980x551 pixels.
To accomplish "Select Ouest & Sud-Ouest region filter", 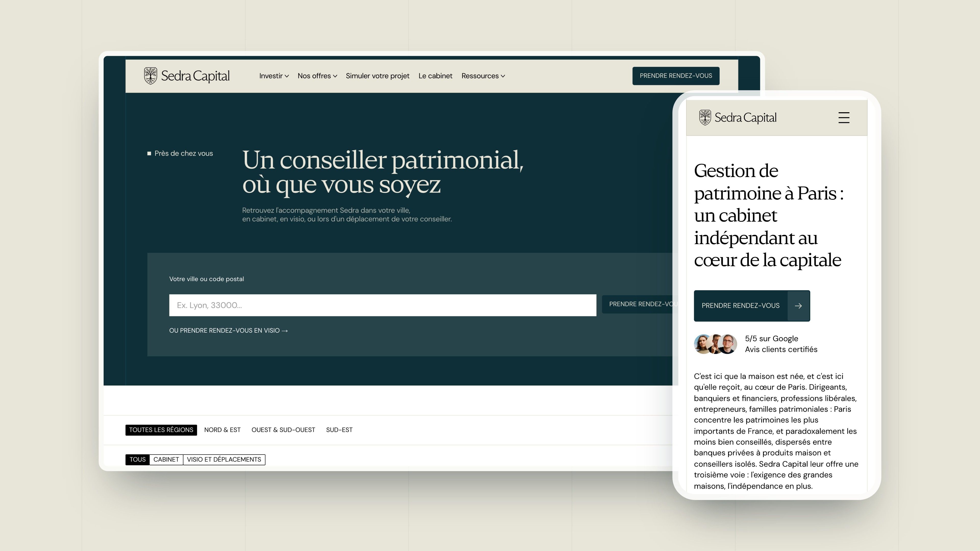I will click(x=283, y=430).
